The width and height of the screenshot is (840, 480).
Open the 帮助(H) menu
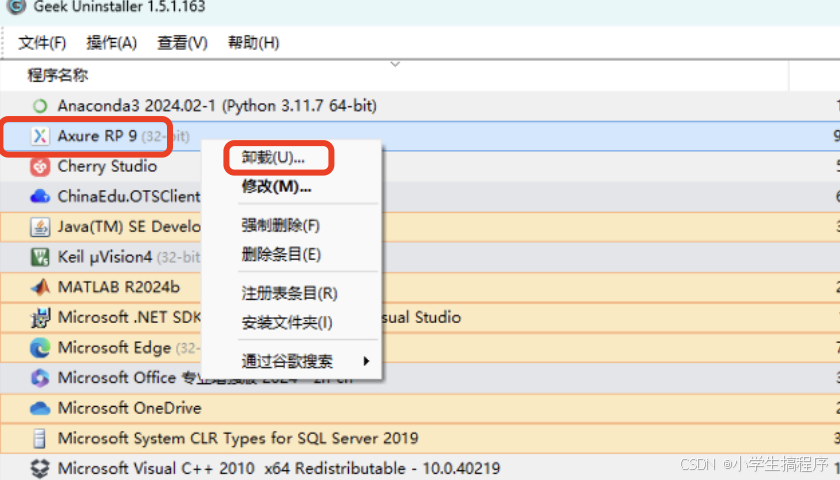253,43
